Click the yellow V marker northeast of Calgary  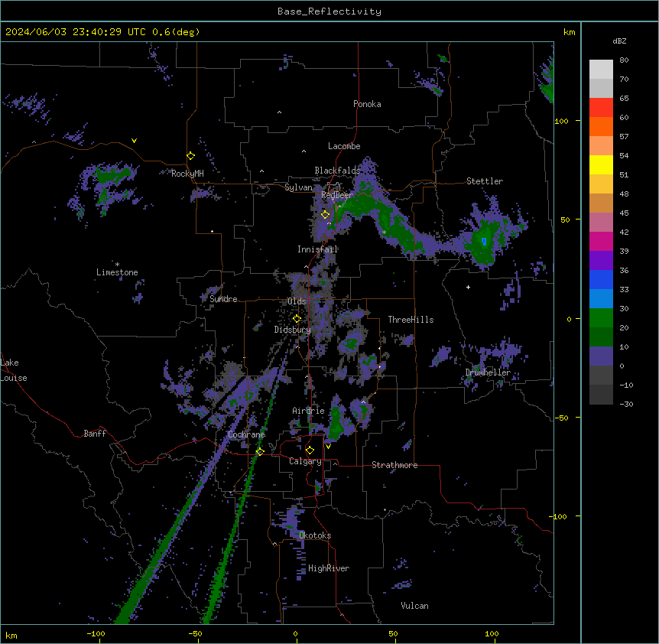coord(328,447)
